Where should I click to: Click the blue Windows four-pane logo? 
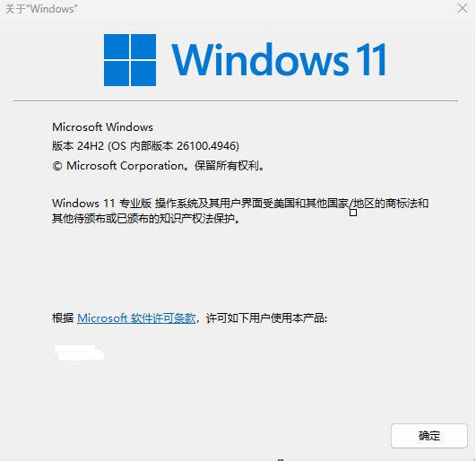tap(130, 60)
